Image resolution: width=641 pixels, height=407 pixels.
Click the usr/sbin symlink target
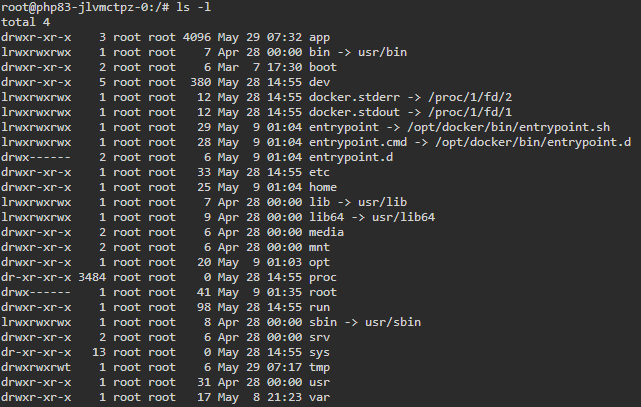pos(393,322)
